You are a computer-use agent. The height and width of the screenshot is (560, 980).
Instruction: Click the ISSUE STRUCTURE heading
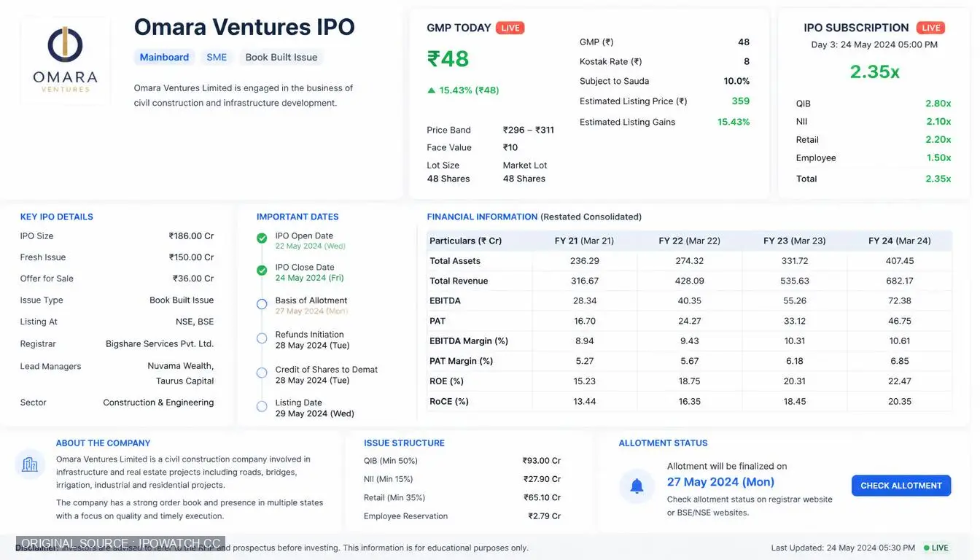click(404, 443)
